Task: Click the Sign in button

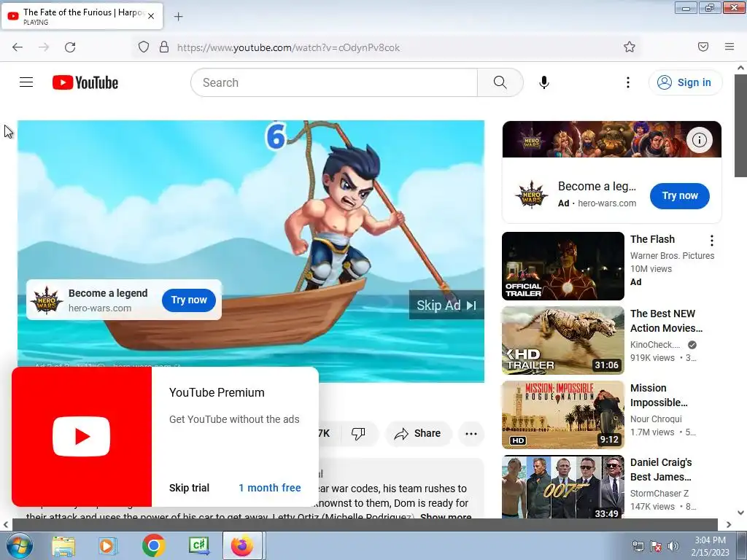Action: tap(685, 82)
